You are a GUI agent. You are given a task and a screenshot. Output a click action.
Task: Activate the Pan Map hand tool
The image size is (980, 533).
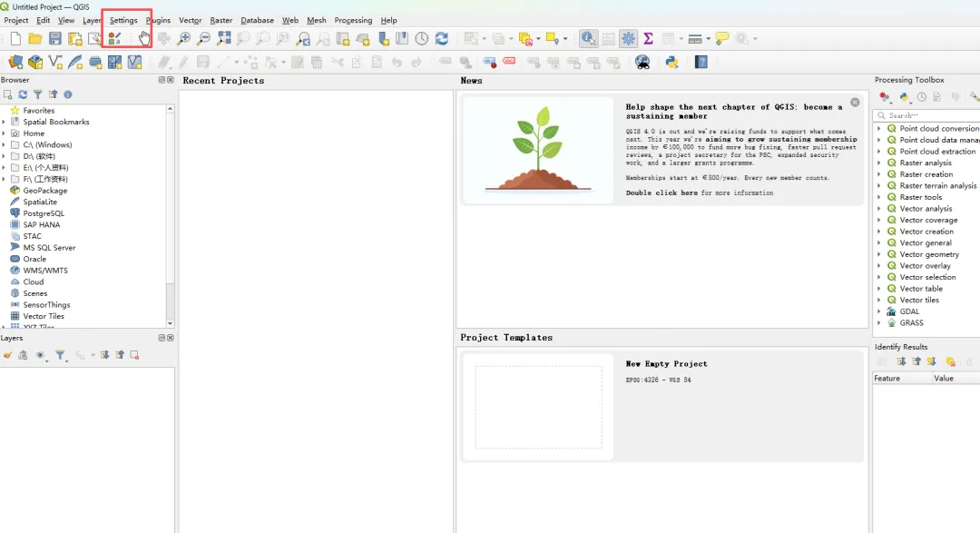144,39
